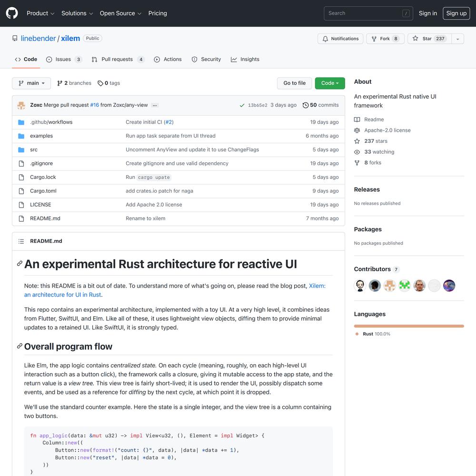Open pull request #16 link
Image resolution: width=476 pixels, height=476 pixels.
[x=94, y=105]
